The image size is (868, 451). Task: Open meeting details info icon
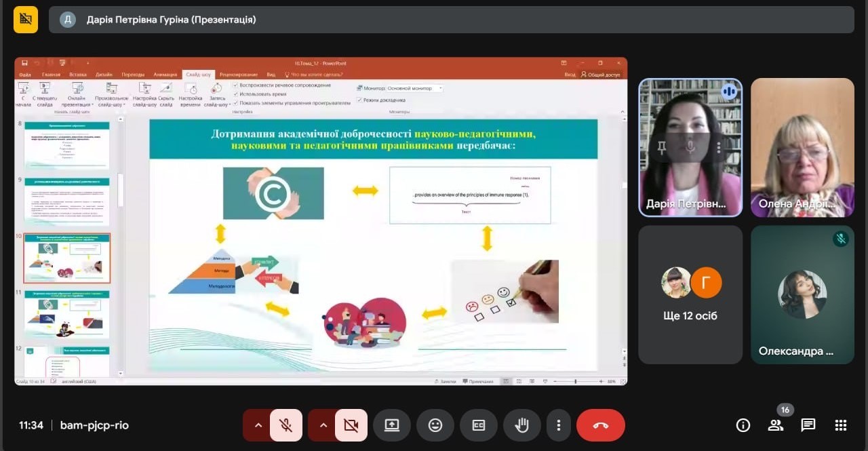[743, 425]
